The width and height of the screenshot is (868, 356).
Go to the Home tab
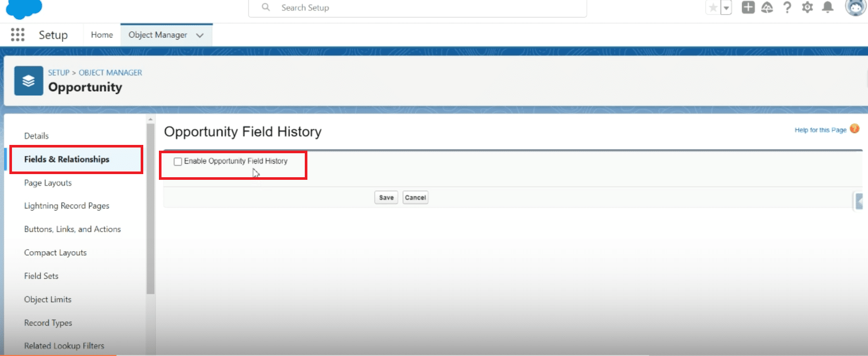coord(102,35)
